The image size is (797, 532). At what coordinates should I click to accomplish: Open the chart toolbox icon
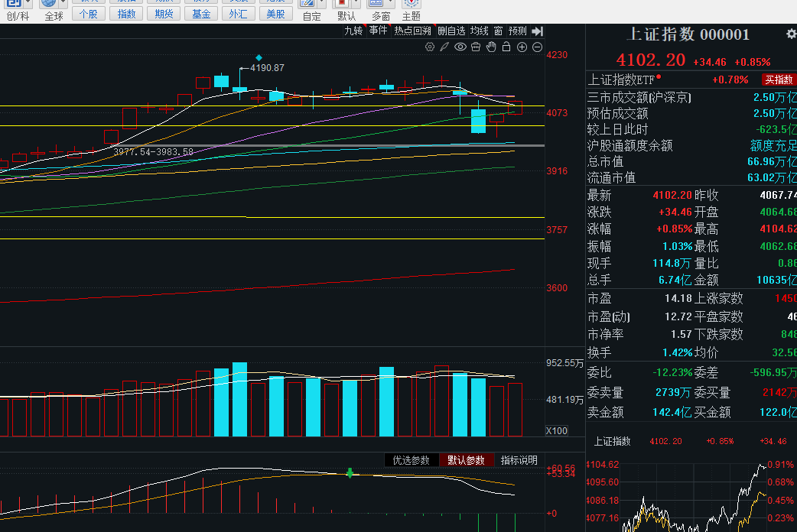tap(476, 47)
